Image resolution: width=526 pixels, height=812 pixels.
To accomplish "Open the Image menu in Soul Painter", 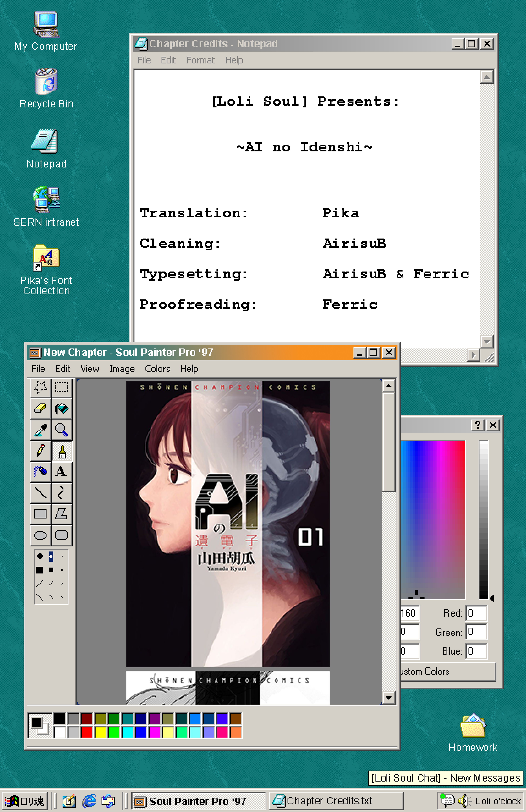I will click(x=122, y=369).
